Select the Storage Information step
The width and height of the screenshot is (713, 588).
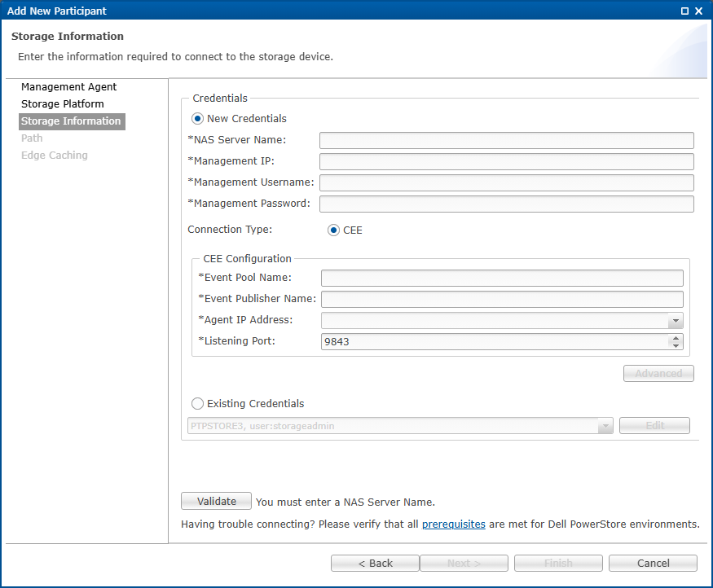tap(72, 121)
